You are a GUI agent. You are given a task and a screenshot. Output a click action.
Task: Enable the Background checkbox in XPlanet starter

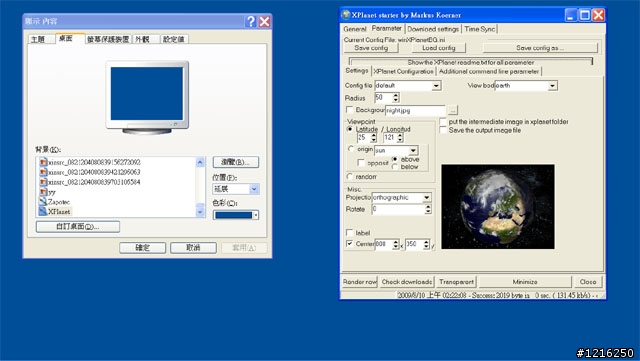pyautogui.click(x=349, y=110)
